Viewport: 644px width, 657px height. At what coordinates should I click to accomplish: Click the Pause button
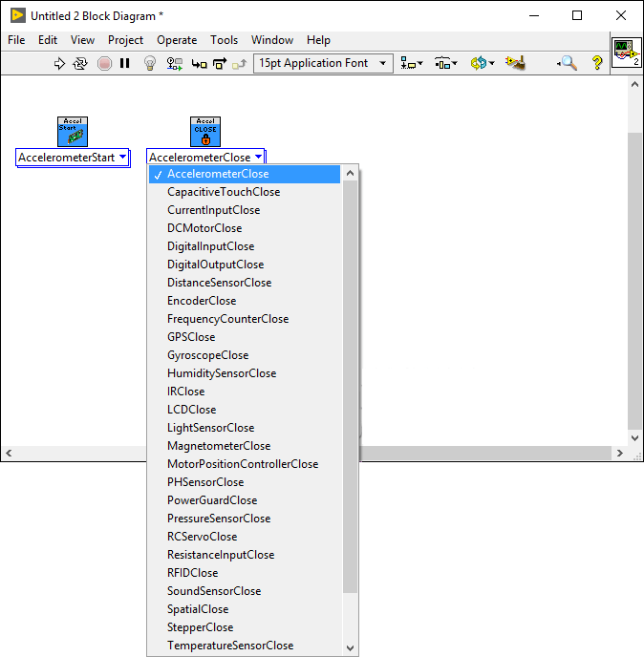tap(124, 63)
